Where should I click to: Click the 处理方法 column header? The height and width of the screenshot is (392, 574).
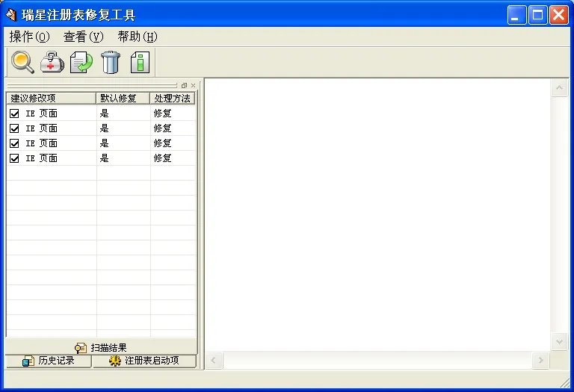coord(173,99)
